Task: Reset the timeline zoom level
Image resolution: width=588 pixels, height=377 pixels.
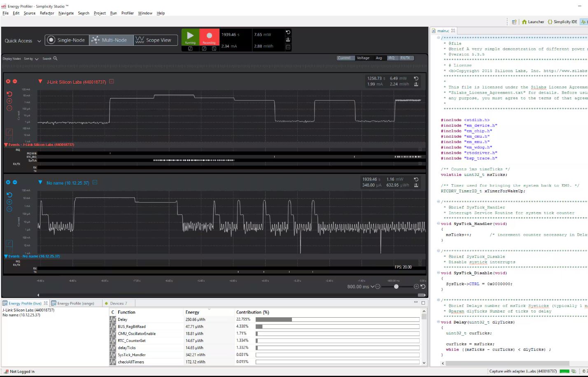Action: (422, 286)
